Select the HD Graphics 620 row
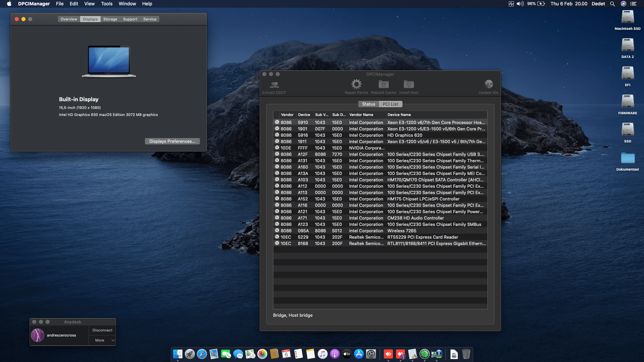The height and width of the screenshot is (362, 644). (380, 135)
